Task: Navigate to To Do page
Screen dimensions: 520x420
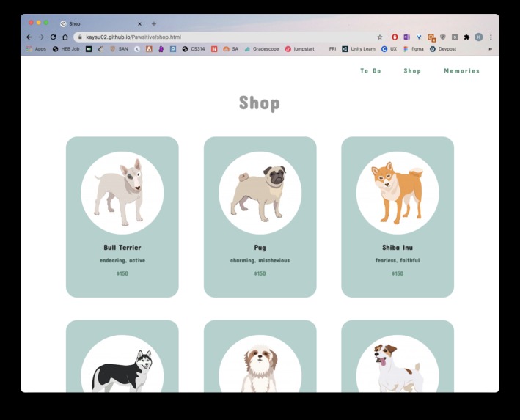Action: pyautogui.click(x=371, y=71)
